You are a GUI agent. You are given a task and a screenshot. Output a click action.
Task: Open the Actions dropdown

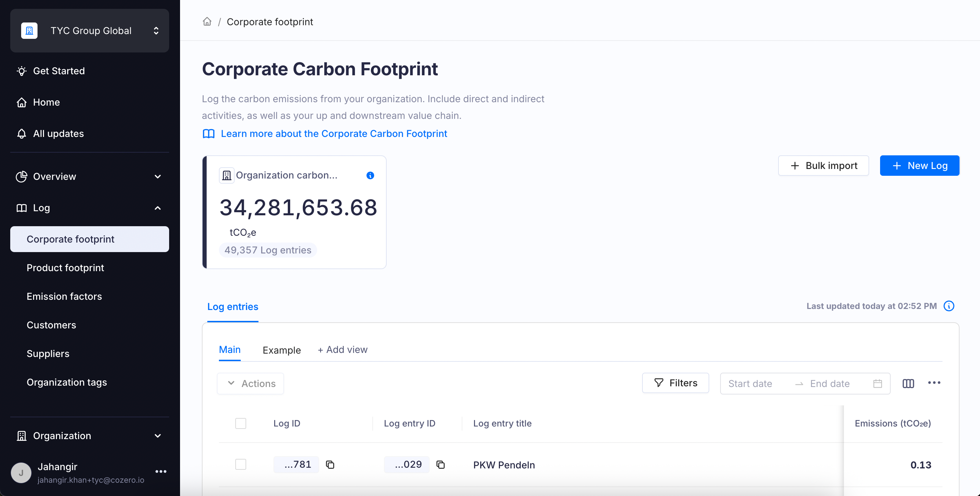click(250, 384)
